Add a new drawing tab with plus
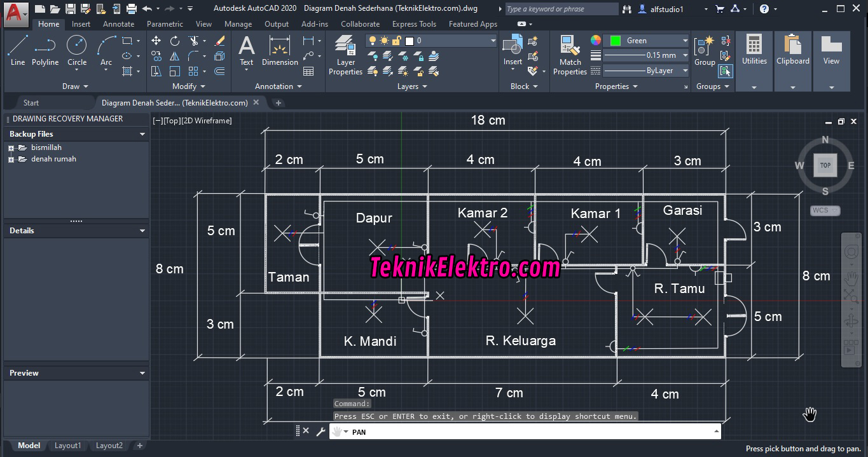868x457 pixels. [278, 103]
